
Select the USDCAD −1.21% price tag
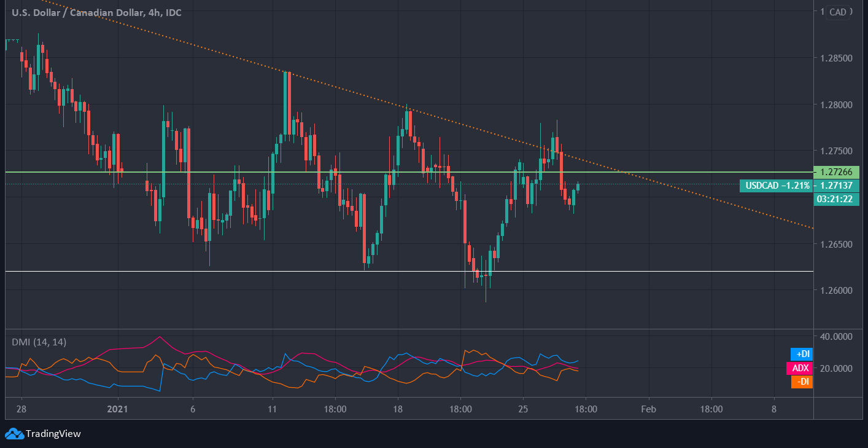click(x=777, y=185)
